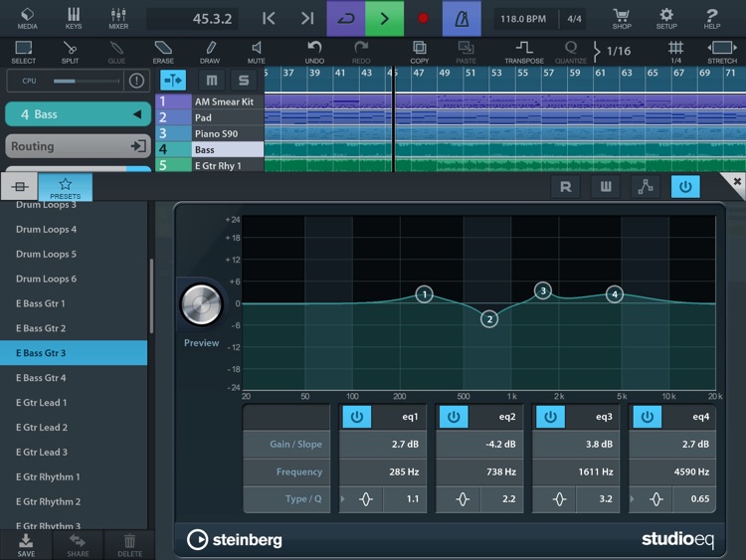This screenshot has height=560, width=746.
Task: Open the Transpose function
Action: (x=524, y=52)
